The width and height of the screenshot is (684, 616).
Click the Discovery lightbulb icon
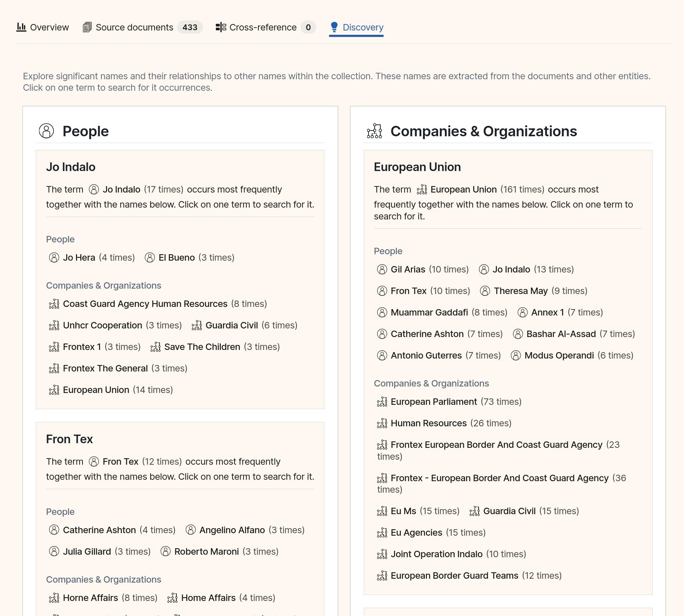click(334, 27)
